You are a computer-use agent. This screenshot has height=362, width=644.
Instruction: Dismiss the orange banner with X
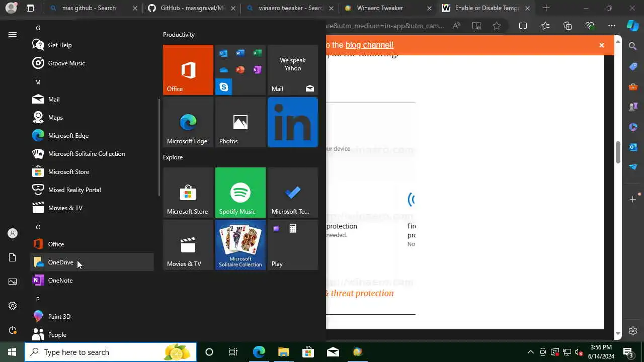pyautogui.click(x=601, y=45)
